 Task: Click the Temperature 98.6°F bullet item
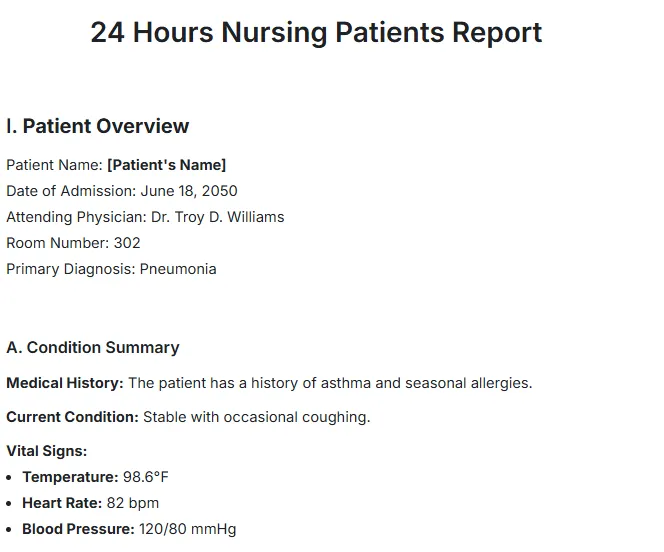95,477
